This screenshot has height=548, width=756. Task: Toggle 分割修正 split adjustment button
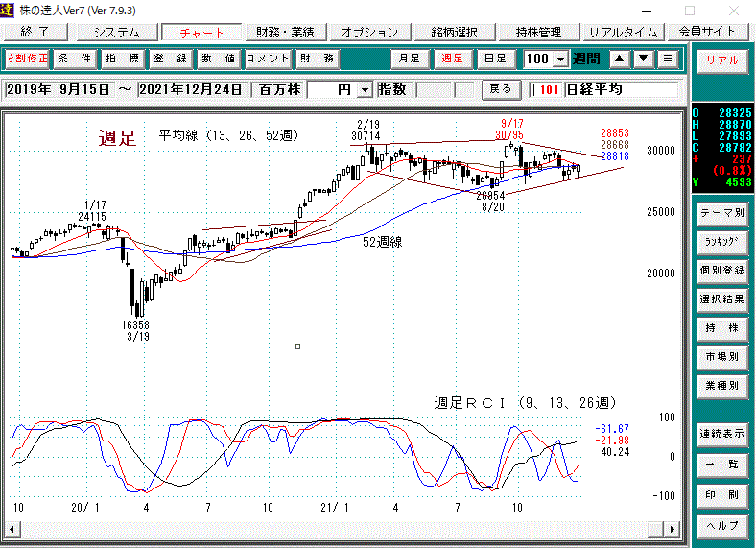(27, 59)
